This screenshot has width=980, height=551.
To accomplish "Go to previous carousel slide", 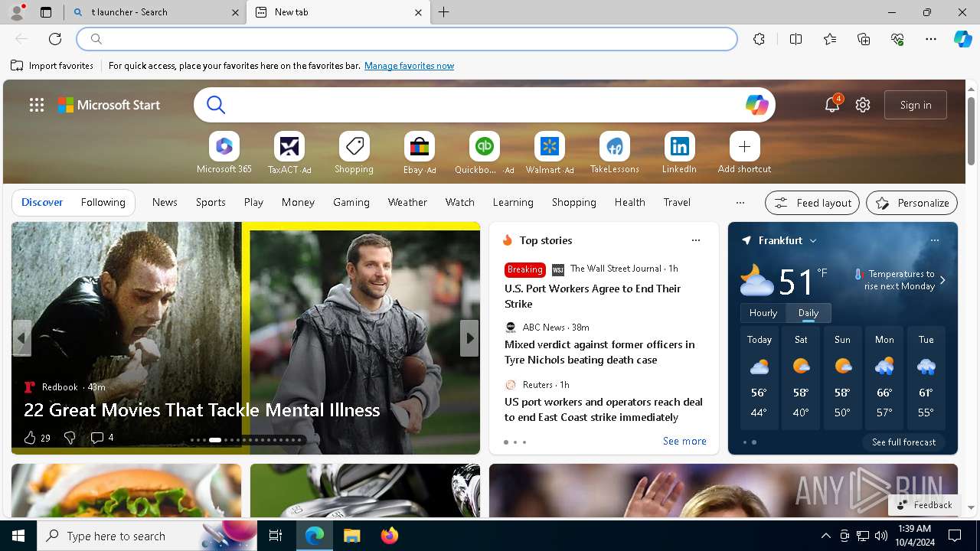I will coord(21,338).
